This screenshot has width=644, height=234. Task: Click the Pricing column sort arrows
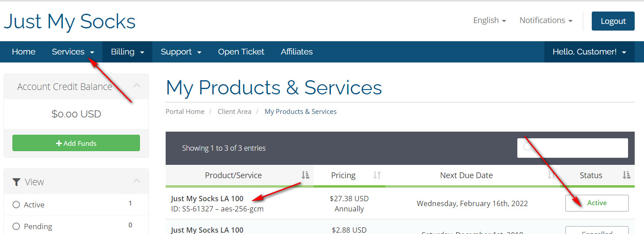pos(377,175)
